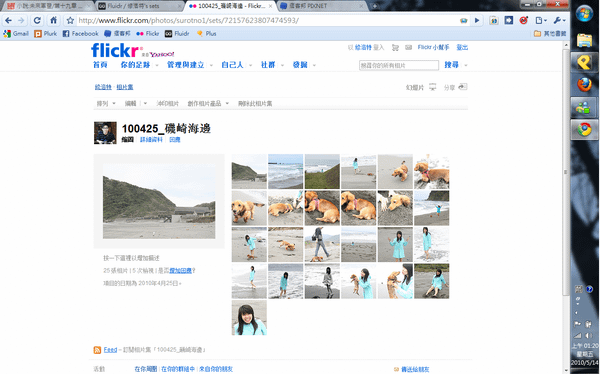
Task: Expand the 發掘 menu arrow
Action: pyautogui.click(x=314, y=65)
